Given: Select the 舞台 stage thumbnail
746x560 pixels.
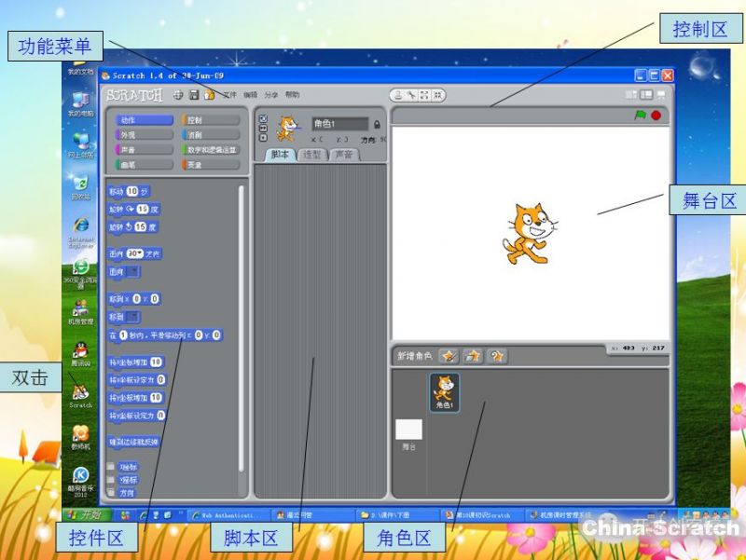Looking at the screenshot, I should (x=408, y=432).
